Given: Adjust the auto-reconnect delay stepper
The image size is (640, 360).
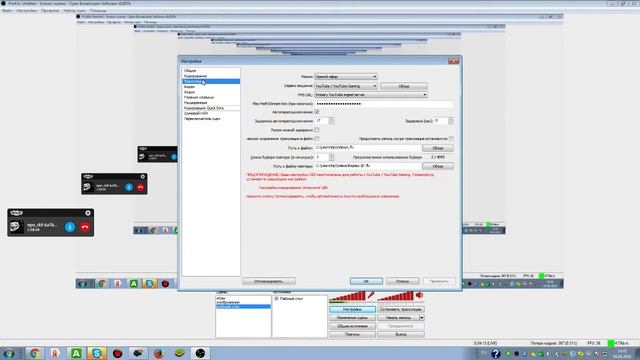Looking at the screenshot, I should [x=331, y=121].
